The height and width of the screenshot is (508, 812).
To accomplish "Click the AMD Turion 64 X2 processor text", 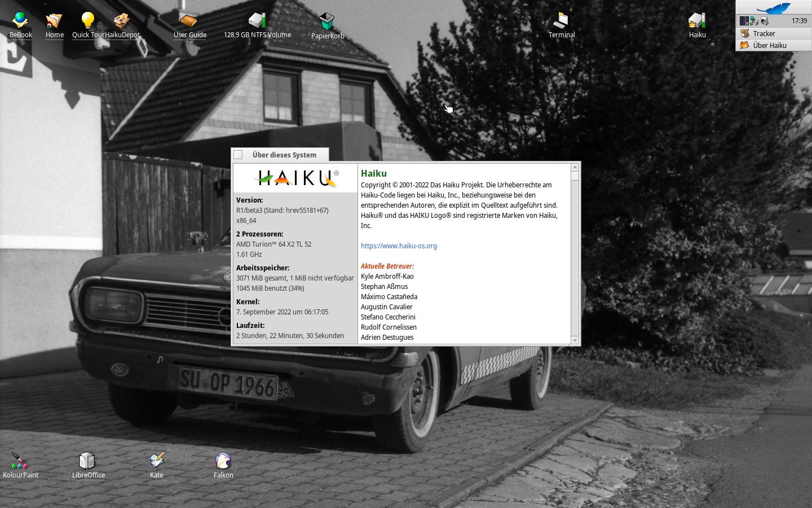I will pos(273,244).
